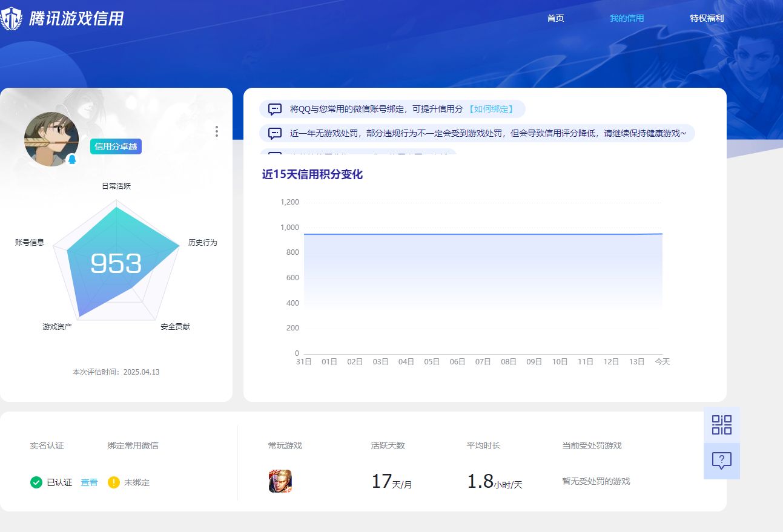Click the user profile avatar
783x532 pixels.
click(51, 139)
